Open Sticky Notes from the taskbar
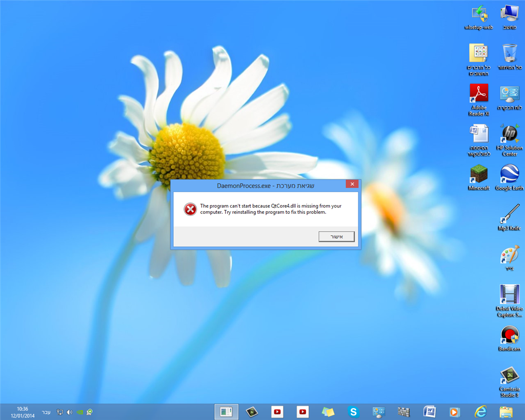 pyautogui.click(x=328, y=412)
